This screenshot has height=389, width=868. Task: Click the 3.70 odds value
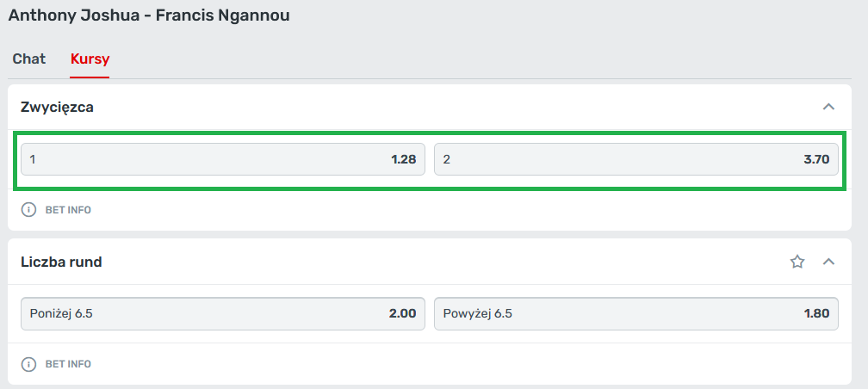pos(815,159)
